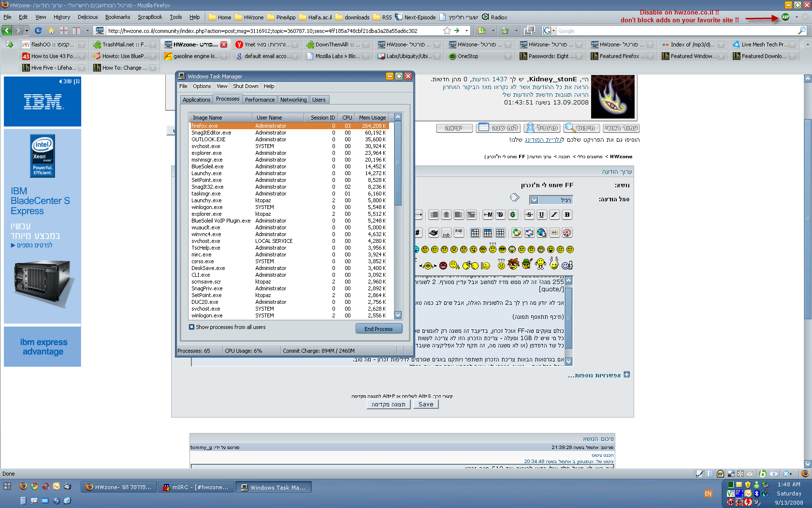Click the Adblock Plus ABP icon
This screenshot has height=508, width=812.
click(785, 17)
